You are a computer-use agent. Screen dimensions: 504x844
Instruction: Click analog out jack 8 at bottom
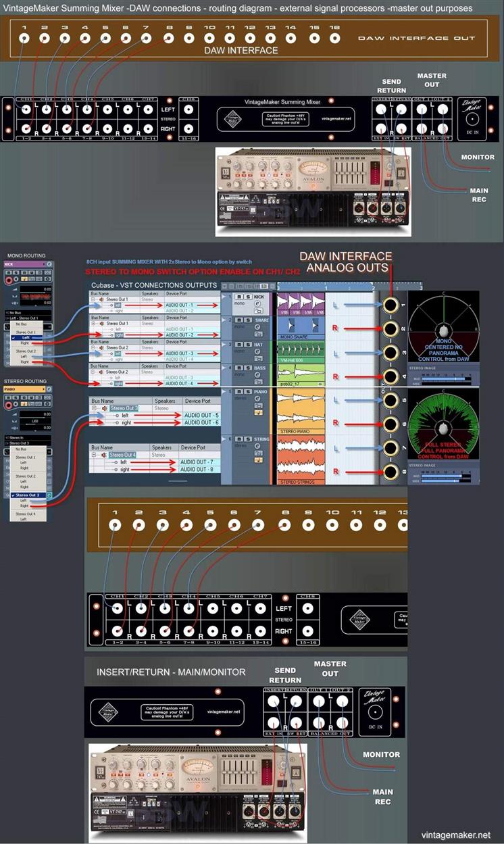pos(390,472)
